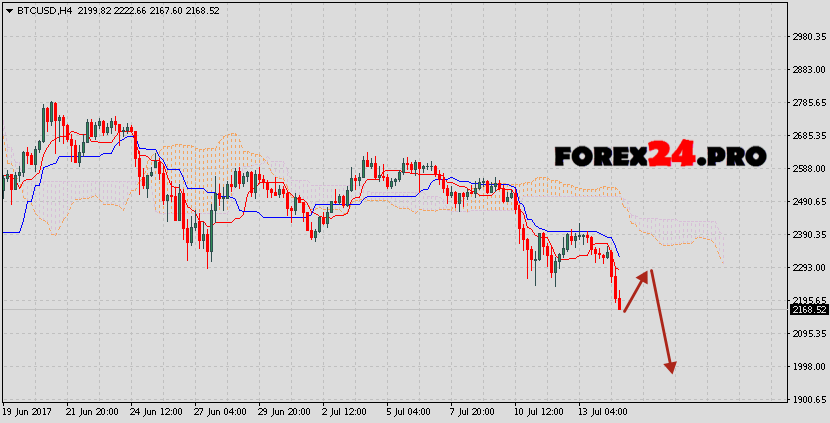
Task: Click the orange dotted Ichimoku cloud at far right
Action: click(700, 235)
